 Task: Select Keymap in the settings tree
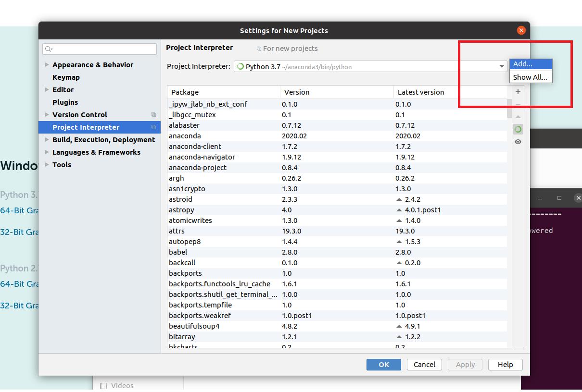[x=66, y=77]
